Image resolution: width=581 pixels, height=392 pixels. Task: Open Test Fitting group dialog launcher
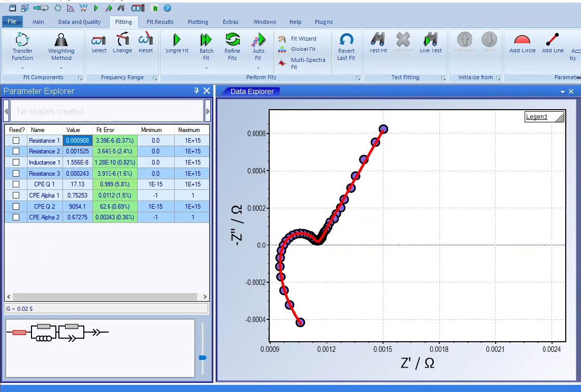coord(443,78)
